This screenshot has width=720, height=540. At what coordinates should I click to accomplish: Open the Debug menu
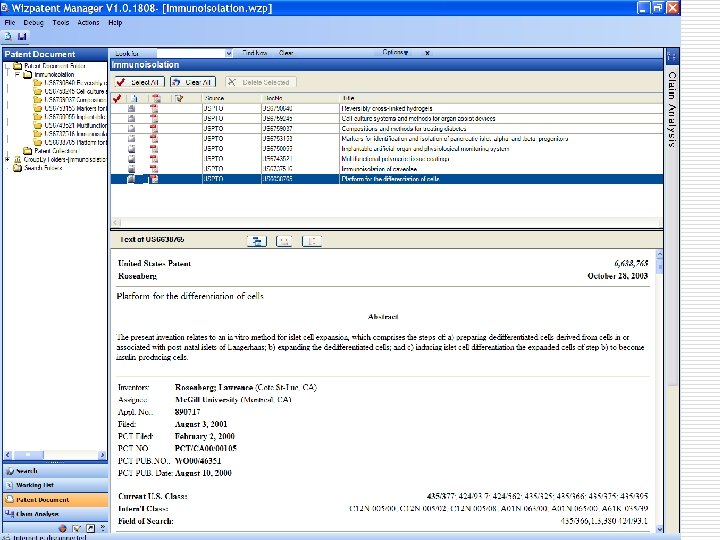(33, 22)
